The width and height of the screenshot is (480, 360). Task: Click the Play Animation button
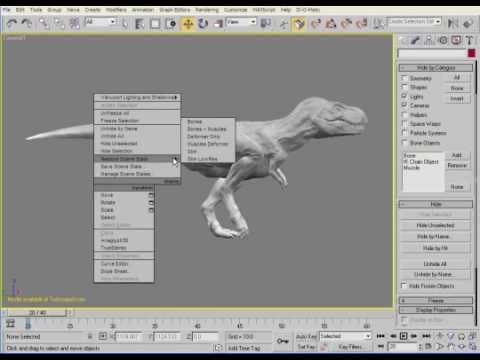coord(403,336)
